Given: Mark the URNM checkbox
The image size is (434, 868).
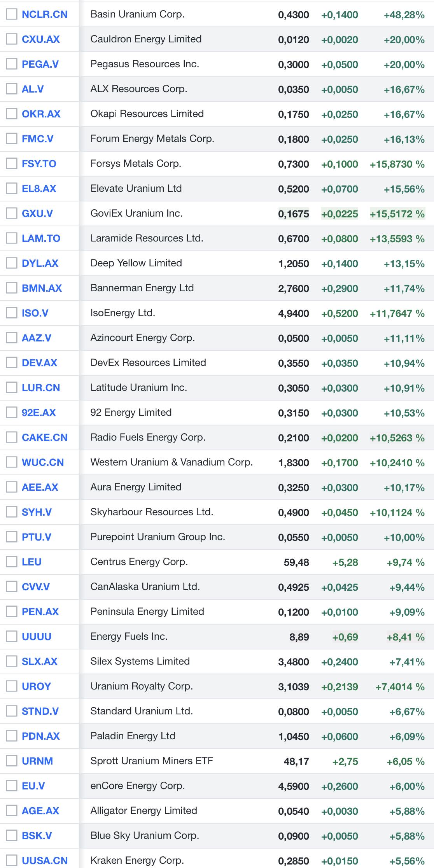Looking at the screenshot, I should pos(12,761).
